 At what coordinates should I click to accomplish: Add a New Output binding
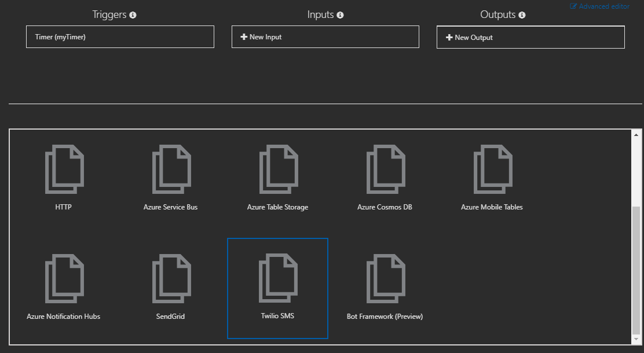coord(530,37)
